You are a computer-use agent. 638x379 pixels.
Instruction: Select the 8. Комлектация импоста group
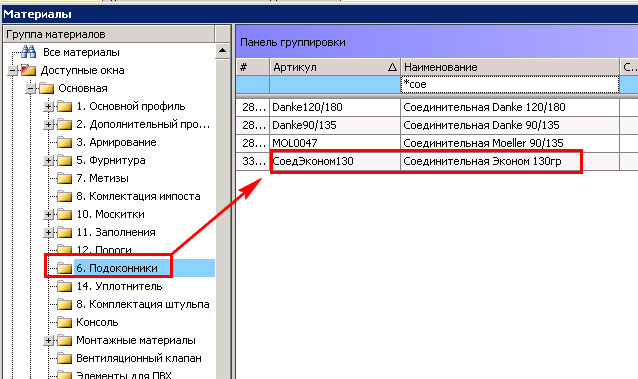pyautogui.click(x=138, y=196)
